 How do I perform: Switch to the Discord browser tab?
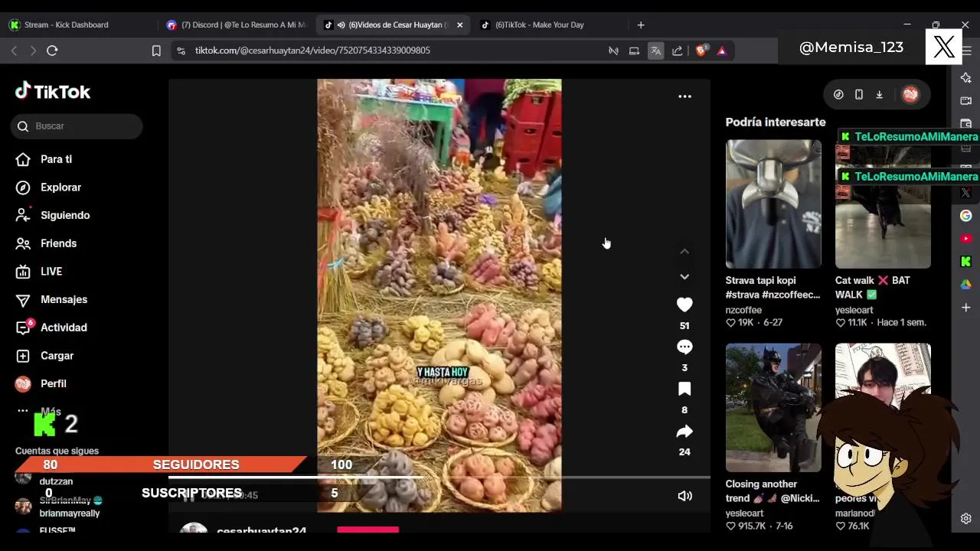[x=237, y=24]
